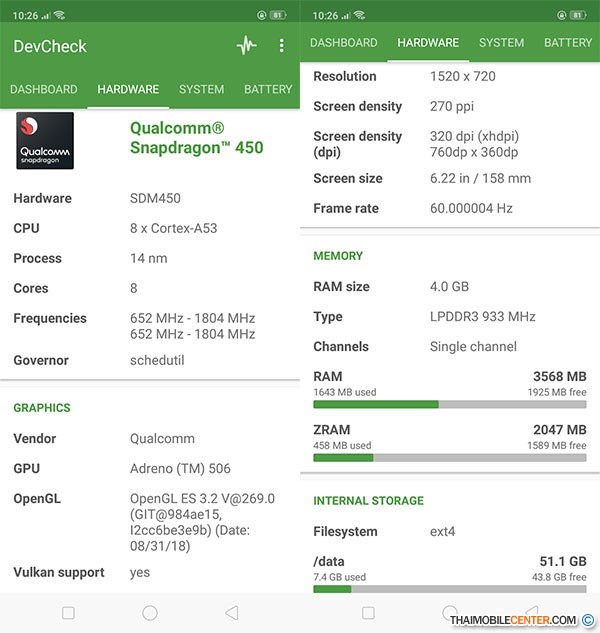Select the '14 nm' process value

(148, 258)
